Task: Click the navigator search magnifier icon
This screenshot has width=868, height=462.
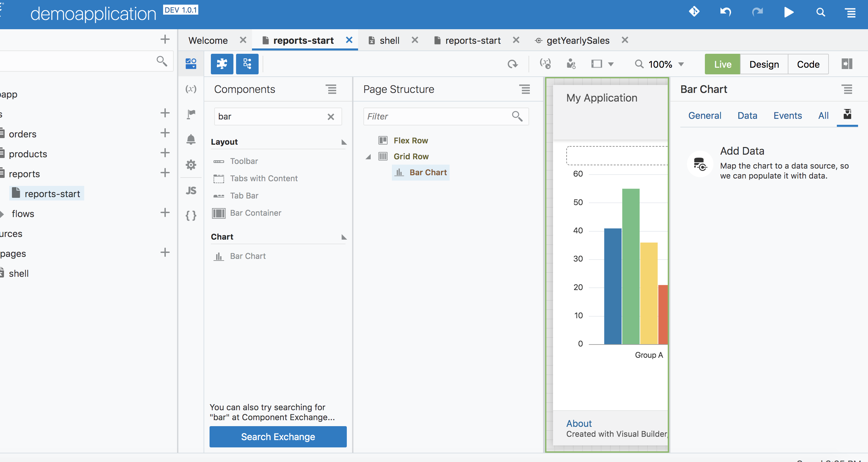Action: [162, 61]
